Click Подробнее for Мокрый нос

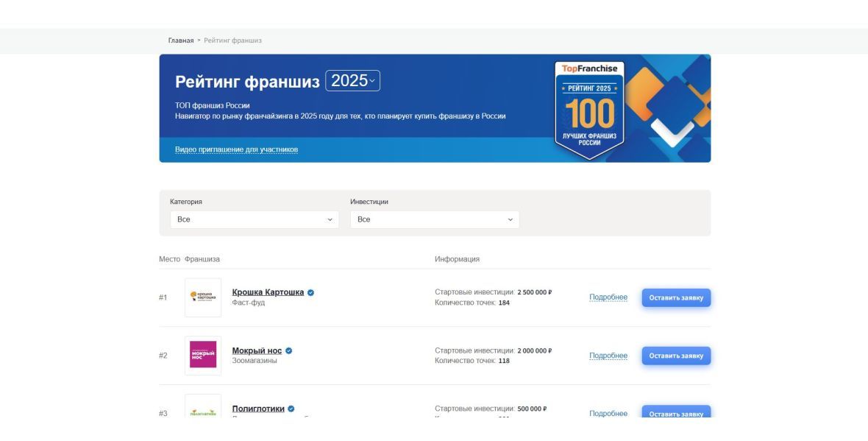point(608,356)
